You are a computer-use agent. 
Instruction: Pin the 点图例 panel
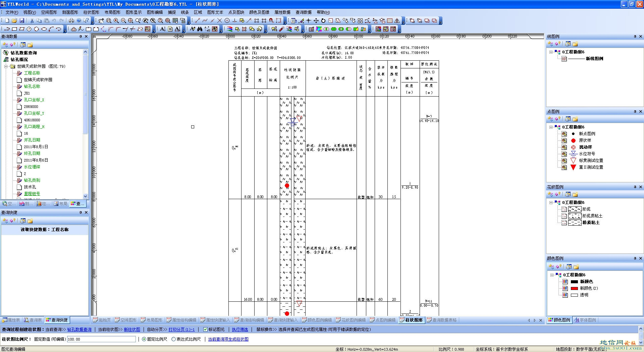click(635, 111)
